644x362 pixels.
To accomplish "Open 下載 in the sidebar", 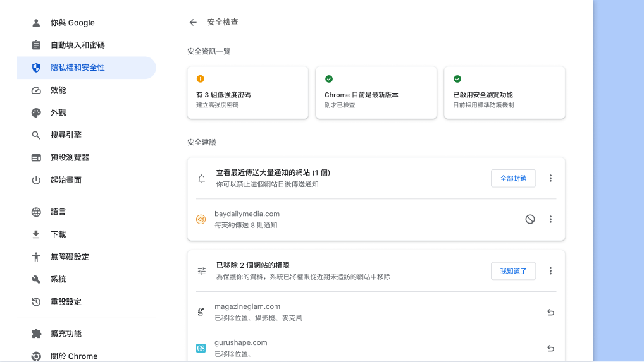I will click(x=86, y=234).
